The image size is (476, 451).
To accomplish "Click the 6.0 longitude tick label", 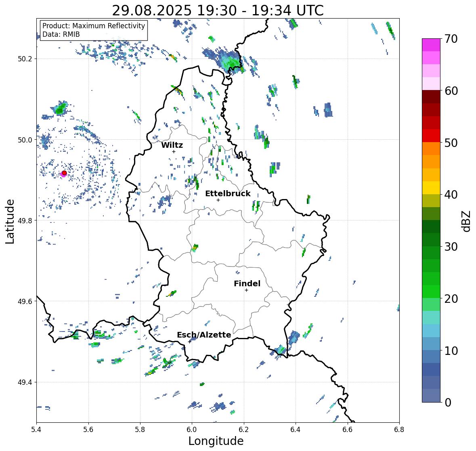I will pos(192,430).
